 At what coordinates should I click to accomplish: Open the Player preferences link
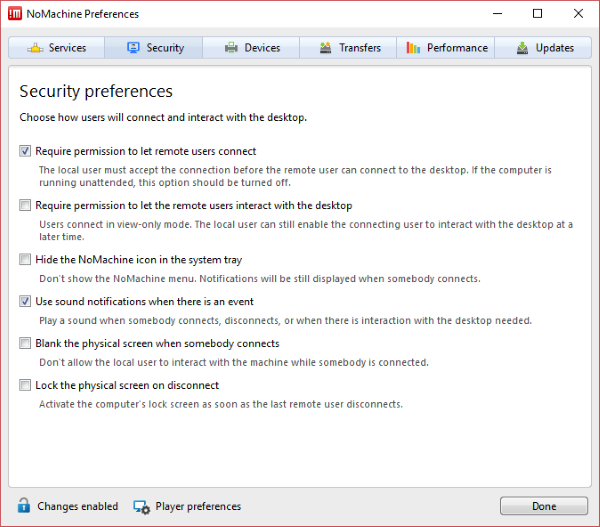(x=198, y=506)
